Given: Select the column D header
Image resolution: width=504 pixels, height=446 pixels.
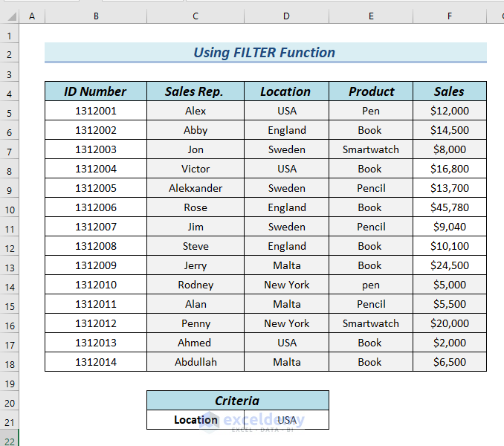Looking at the screenshot, I should coord(286,16).
